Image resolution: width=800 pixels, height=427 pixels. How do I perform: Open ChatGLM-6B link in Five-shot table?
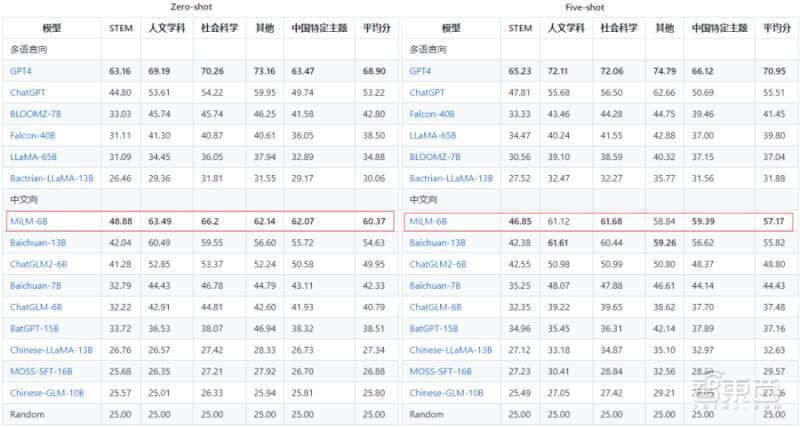[x=435, y=307]
